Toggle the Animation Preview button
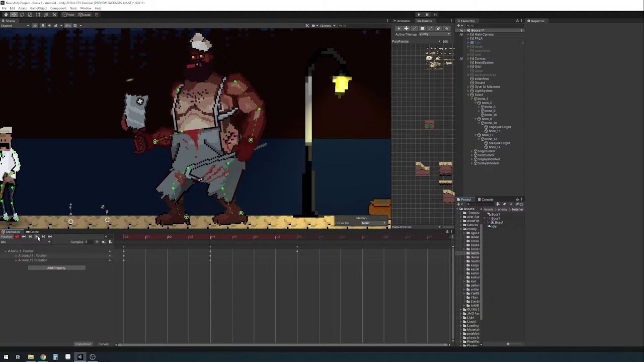 point(7,237)
